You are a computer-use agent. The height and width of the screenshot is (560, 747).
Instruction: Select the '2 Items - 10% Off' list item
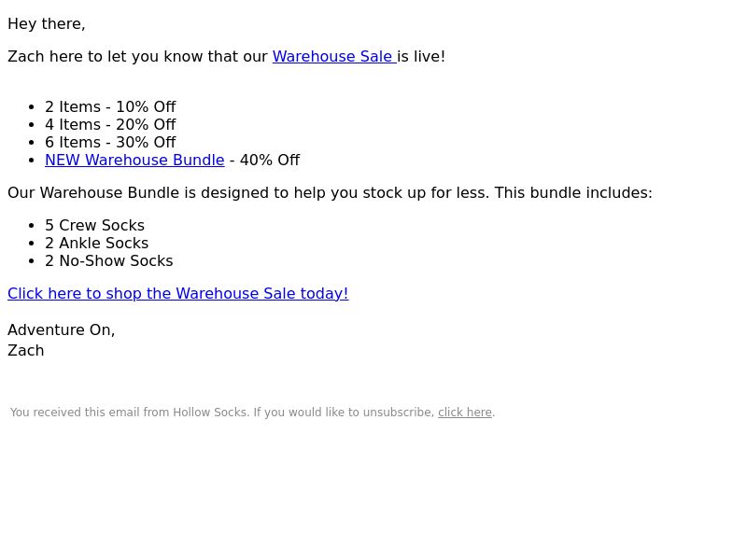(110, 106)
